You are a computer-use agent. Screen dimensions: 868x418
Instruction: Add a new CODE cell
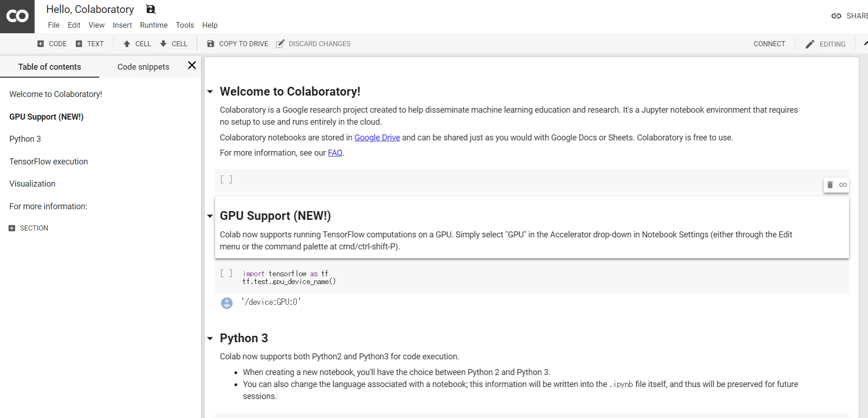[x=52, y=44]
